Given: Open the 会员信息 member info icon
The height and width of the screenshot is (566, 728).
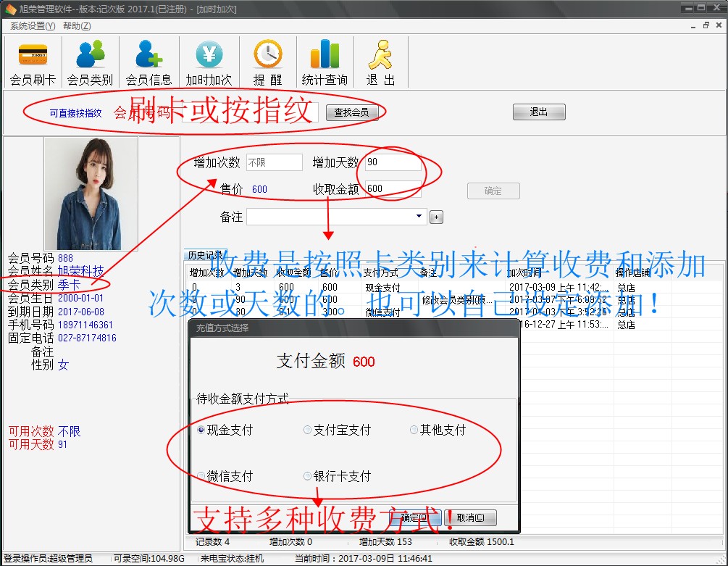Looking at the screenshot, I should click(x=149, y=55).
